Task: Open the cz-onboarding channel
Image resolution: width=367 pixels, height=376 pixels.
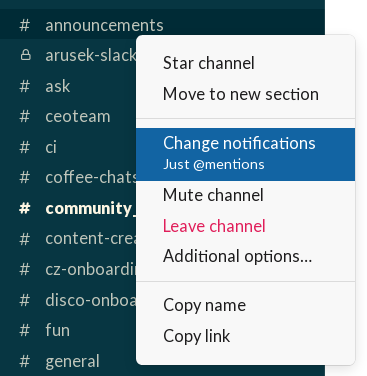Action: pyautogui.click(x=91, y=269)
